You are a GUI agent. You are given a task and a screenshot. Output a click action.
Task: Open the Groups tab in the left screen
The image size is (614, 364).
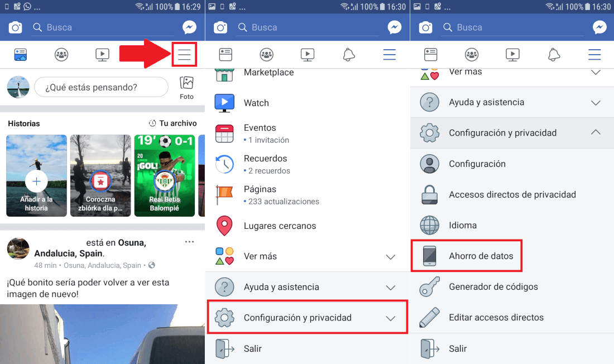61,55
